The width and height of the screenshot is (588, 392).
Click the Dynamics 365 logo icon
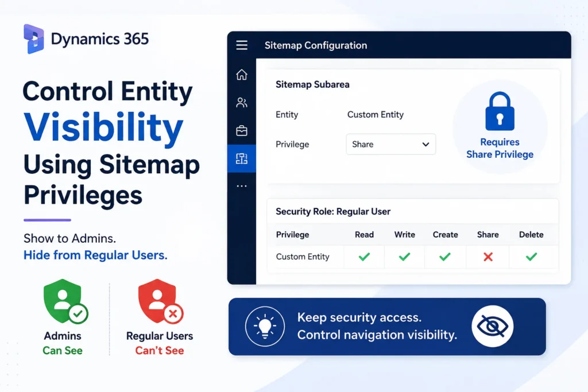click(x=34, y=39)
